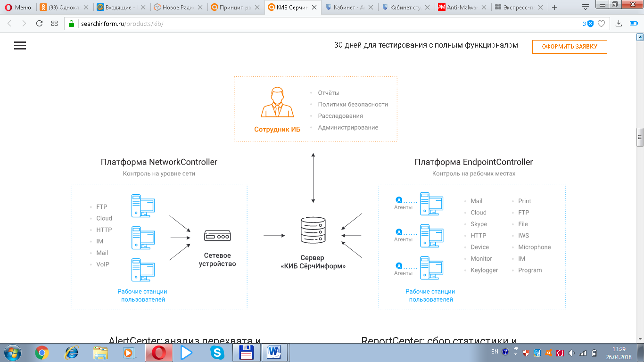Open the downloads panel icon

[619, 24]
